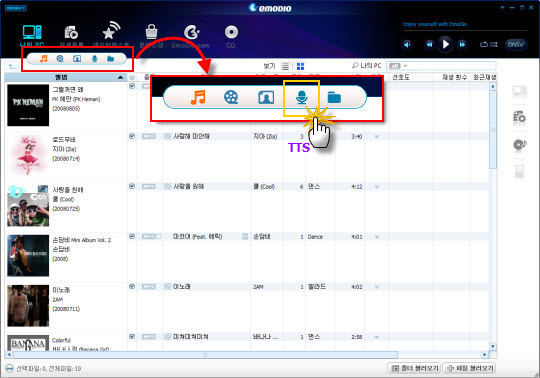540x378 pixels.
Task: Open rating dropdown in the 4:02 row
Action: coord(376,287)
